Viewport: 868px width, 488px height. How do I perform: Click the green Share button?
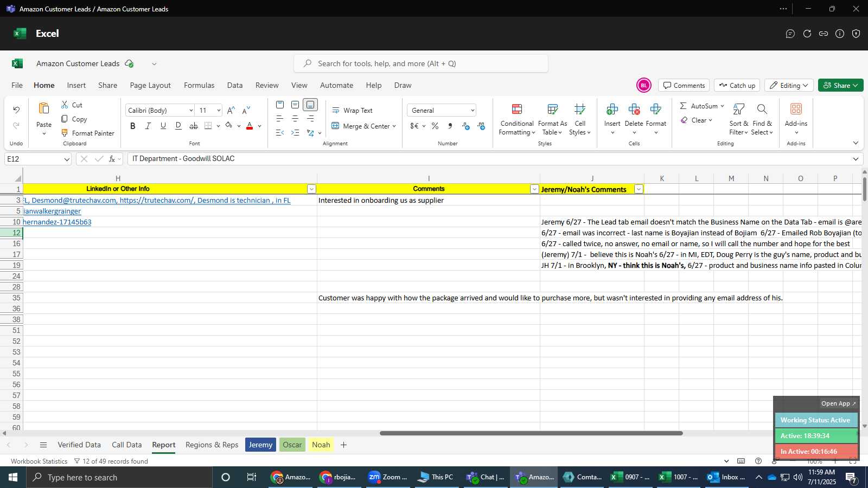tap(840, 85)
